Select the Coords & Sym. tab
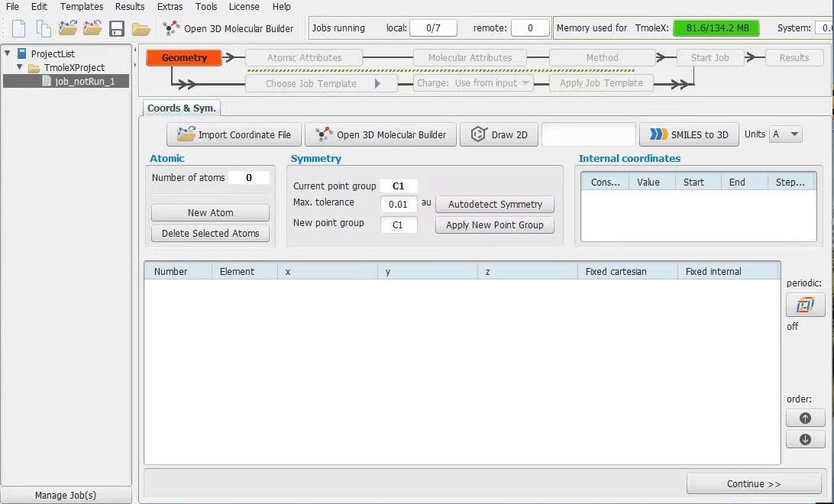Viewport: 834px width, 504px height. [182, 108]
